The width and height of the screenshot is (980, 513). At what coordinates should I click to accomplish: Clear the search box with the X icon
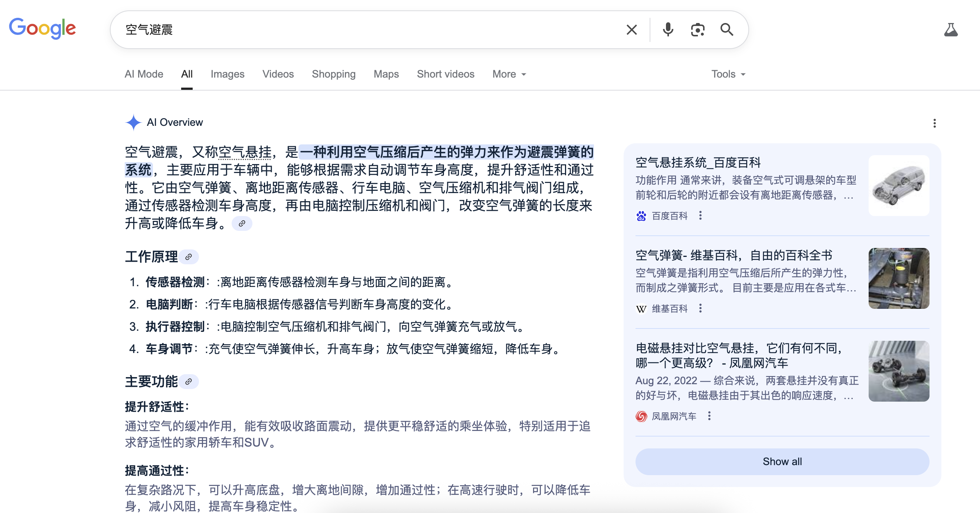[x=631, y=30]
